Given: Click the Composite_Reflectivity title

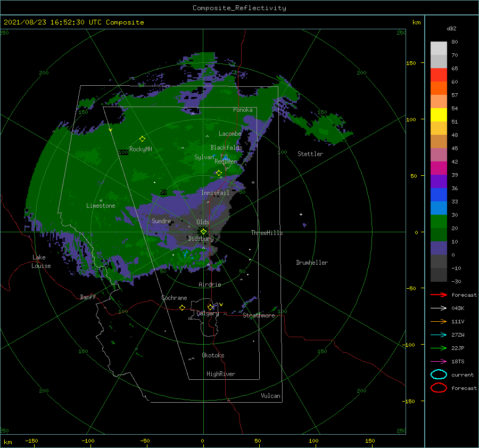Looking at the screenshot, I should point(240,8).
